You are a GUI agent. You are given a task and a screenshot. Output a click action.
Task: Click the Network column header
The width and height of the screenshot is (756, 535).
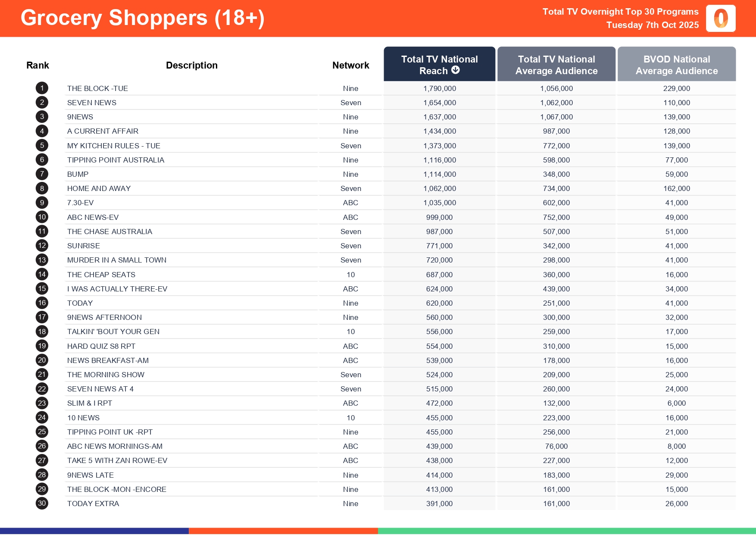(x=350, y=66)
